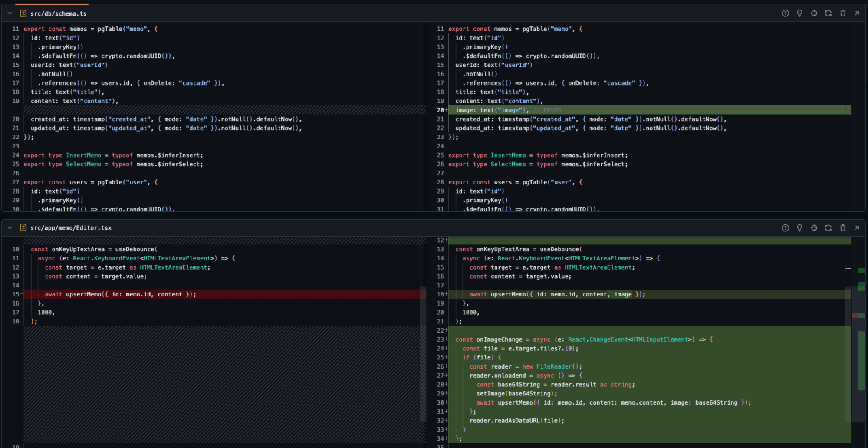Click the src/db/schema.ts file path
The height and width of the screenshot is (448, 868).
click(59, 14)
